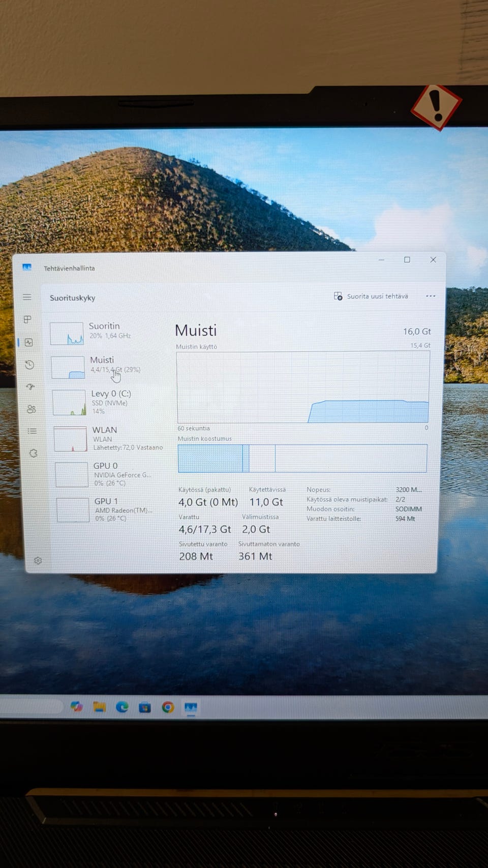Click the 208 Mt paged pool value
The image size is (488, 868).
coord(196,556)
